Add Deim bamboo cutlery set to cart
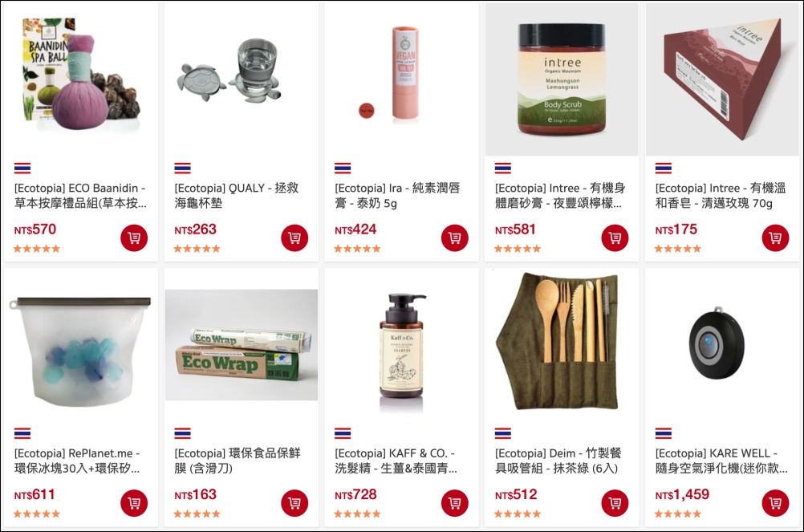 point(615,503)
